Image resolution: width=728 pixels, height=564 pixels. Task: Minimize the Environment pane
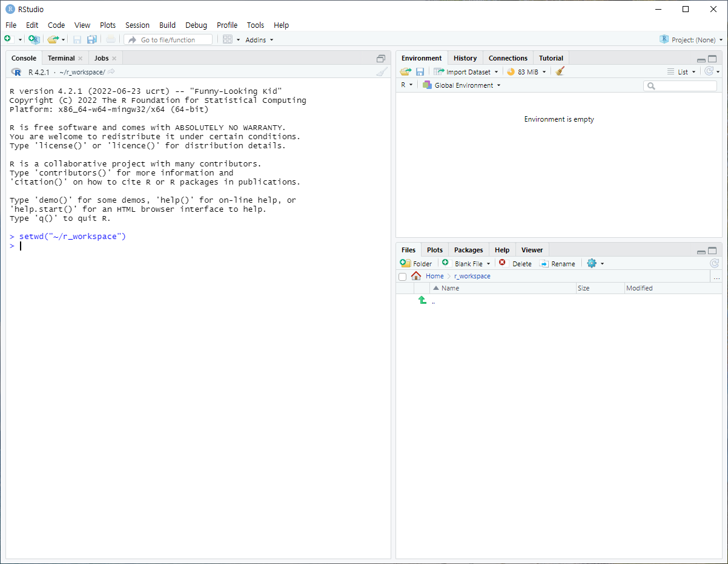(701, 60)
